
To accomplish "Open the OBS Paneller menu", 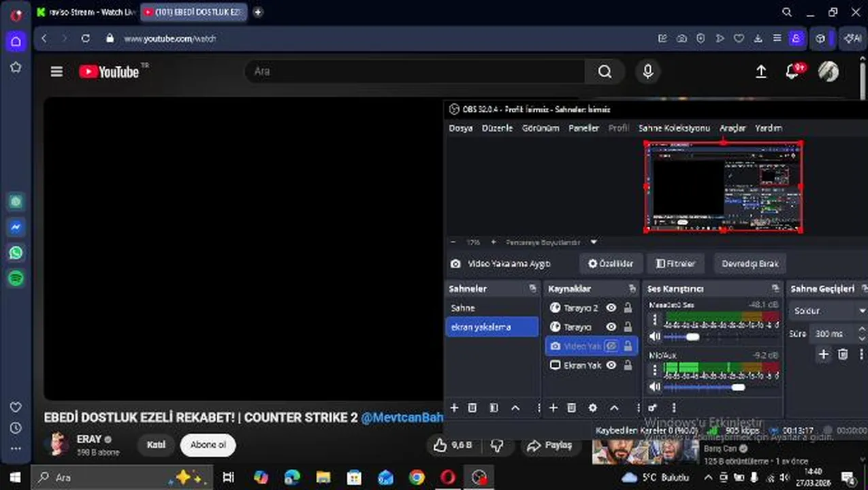I will pyautogui.click(x=583, y=128).
